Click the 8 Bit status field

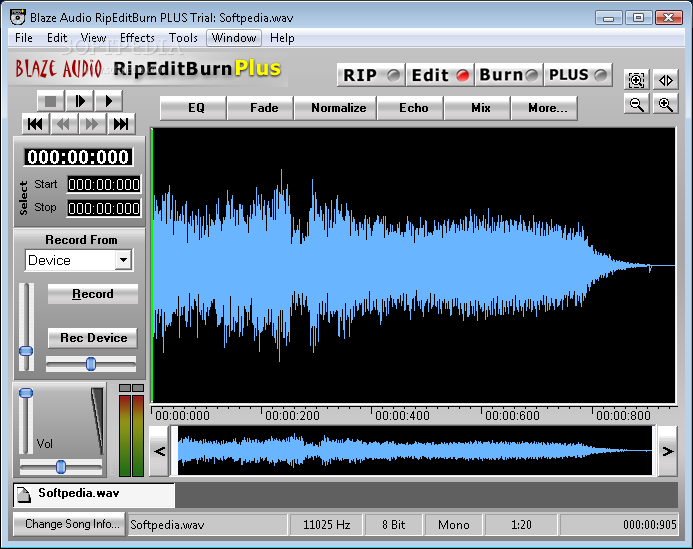click(393, 525)
